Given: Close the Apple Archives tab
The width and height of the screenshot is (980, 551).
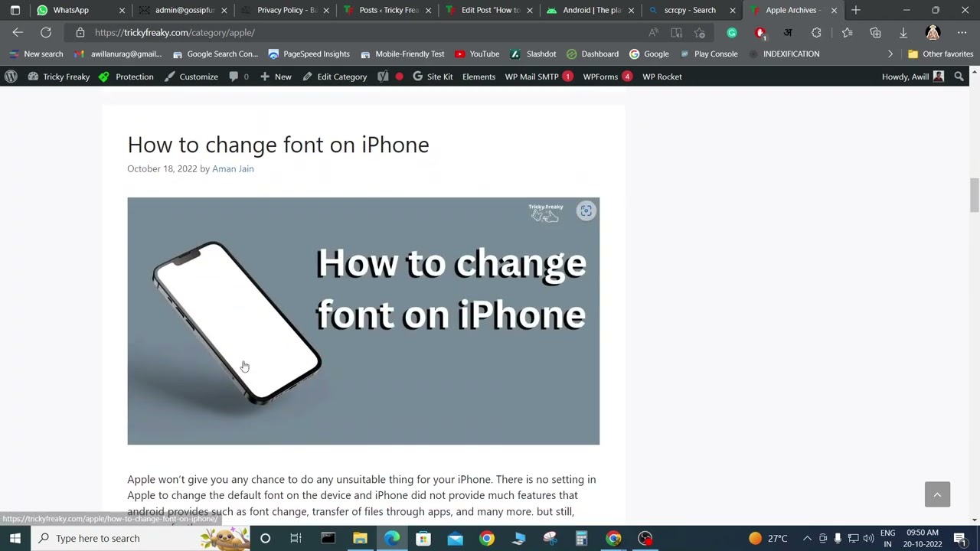Looking at the screenshot, I should pyautogui.click(x=834, y=10).
